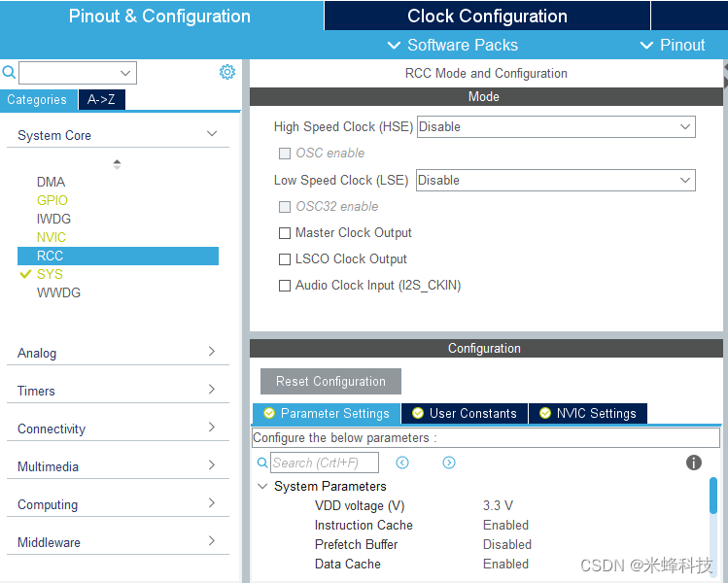Open the NVIC Settings tab
Viewport: 728px width, 583px height.
(x=588, y=413)
